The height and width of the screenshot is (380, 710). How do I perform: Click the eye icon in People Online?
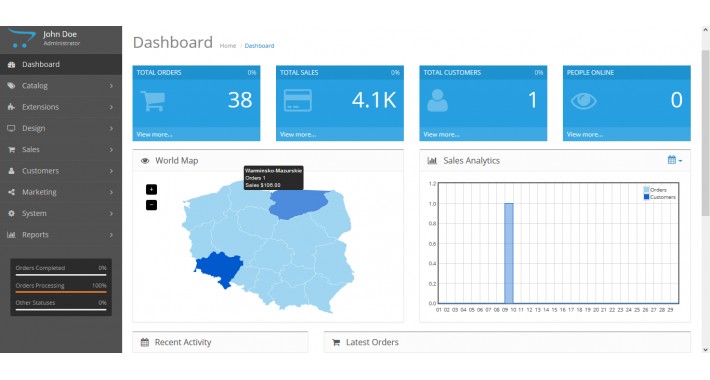click(584, 101)
